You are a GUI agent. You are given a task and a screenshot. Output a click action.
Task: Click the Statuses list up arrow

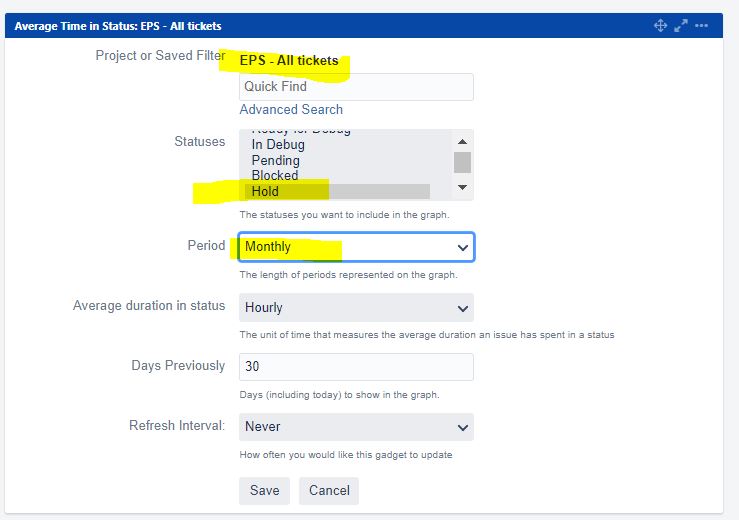[462, 141]
